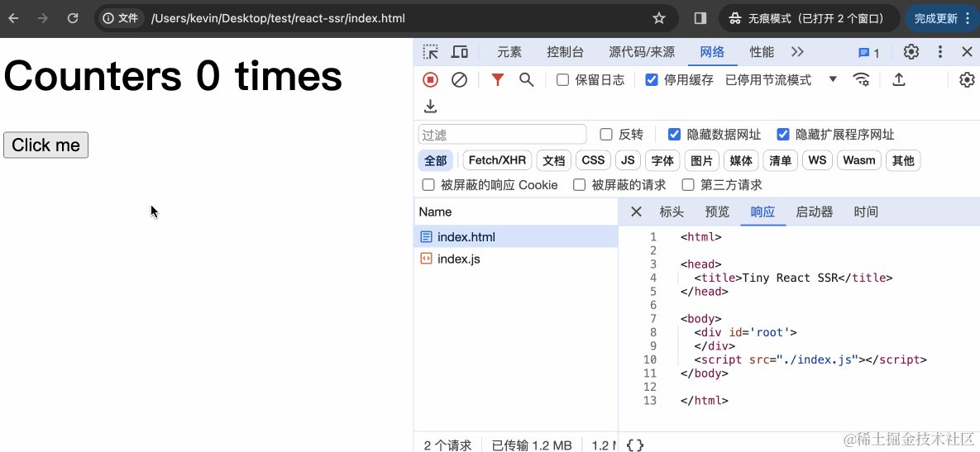Click the pretty print braces icon
This screenshot has width=980, height=452.
click(x=634, y=445)
